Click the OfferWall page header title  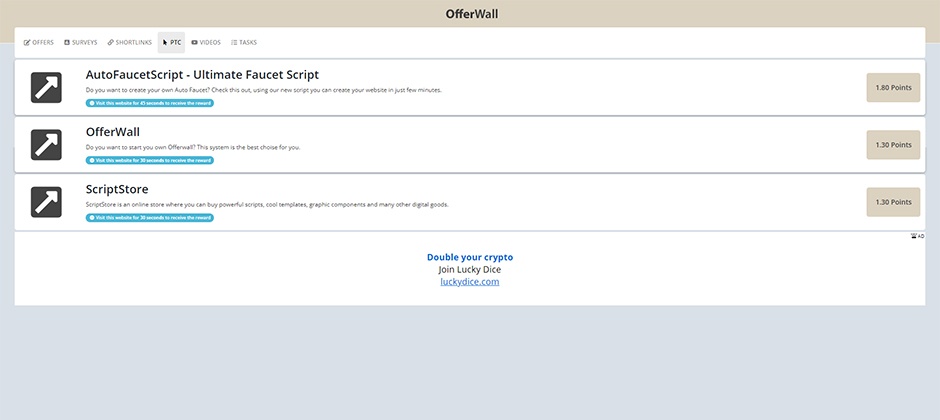pos(472,14)
